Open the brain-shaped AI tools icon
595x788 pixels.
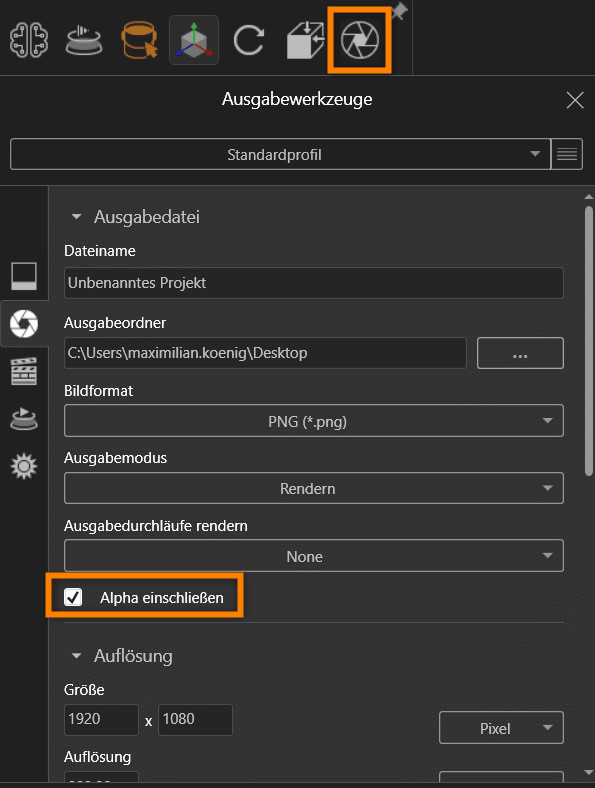[x=29, y=40]
